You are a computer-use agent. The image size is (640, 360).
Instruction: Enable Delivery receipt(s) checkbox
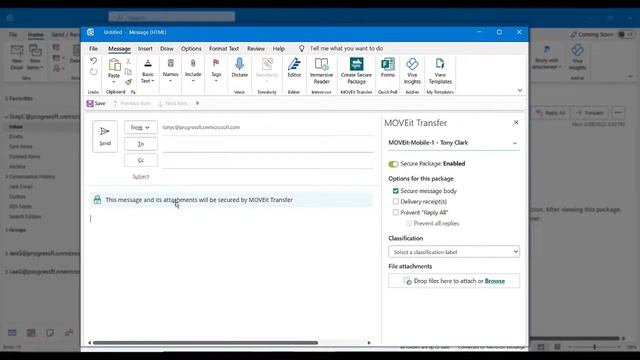click(396, 201)
